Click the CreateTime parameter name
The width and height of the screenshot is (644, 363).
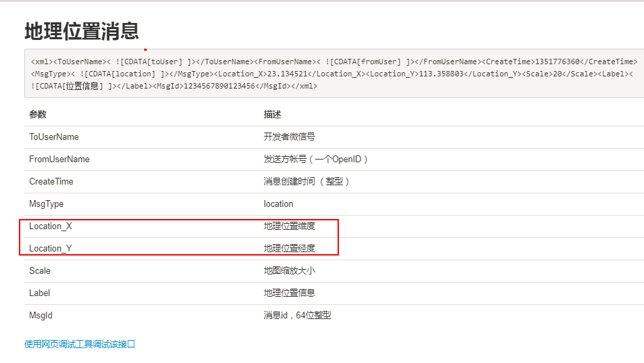[x=51, y=181]
